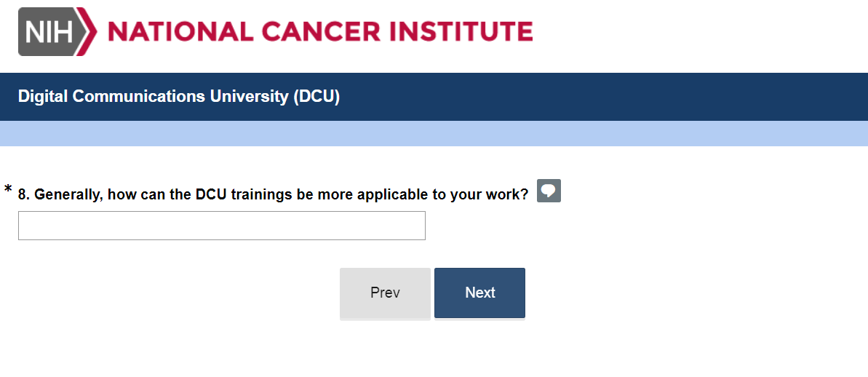Click the word NATIONAL in the logo
Image resolution: width=868 pixels, height=377 pixels.
(x=178, y=32)
